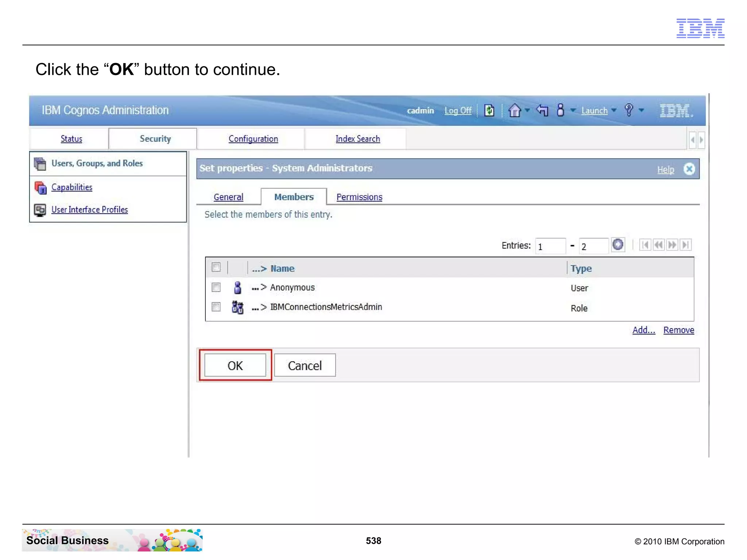This screenshot has width=747, height=560.
Task: Click the Log Off link
Action: 458,110
